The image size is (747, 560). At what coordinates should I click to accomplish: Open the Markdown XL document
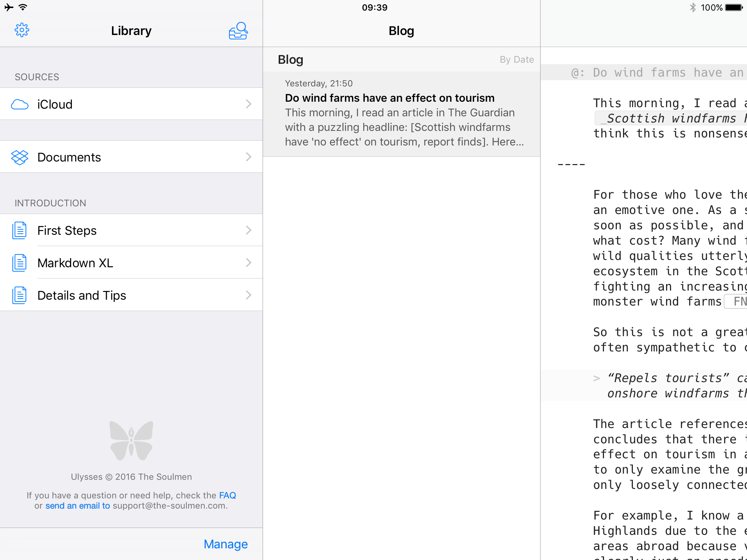pos(132,263)
